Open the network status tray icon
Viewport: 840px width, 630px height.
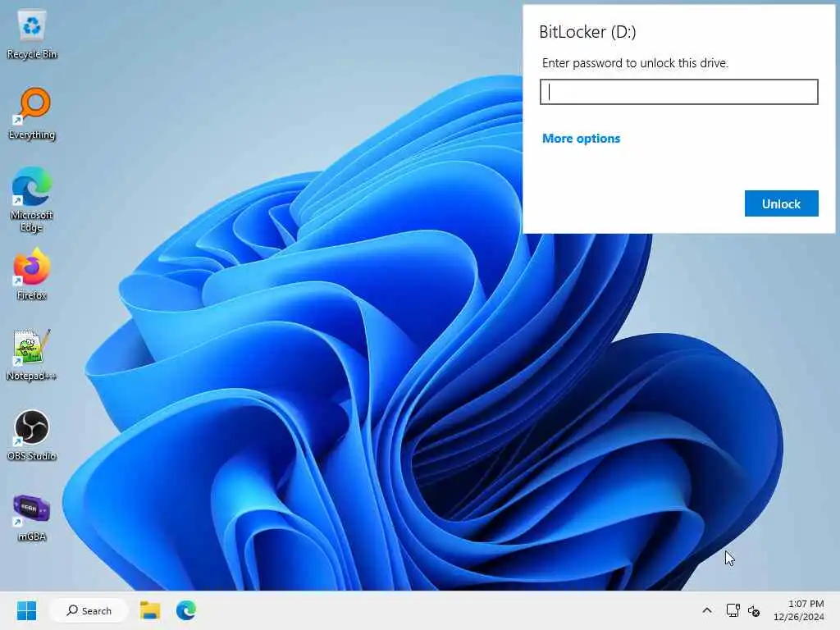tap(733, 610)
